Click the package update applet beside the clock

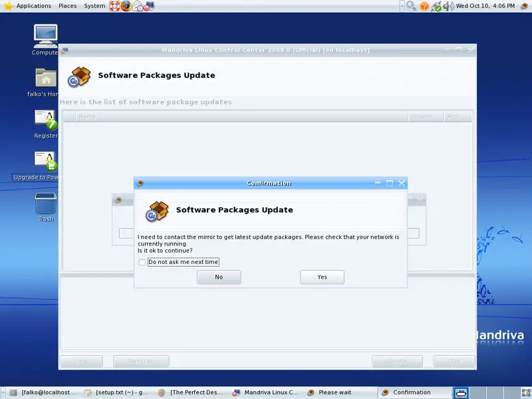pyautogui.click(x=524, y=6)
